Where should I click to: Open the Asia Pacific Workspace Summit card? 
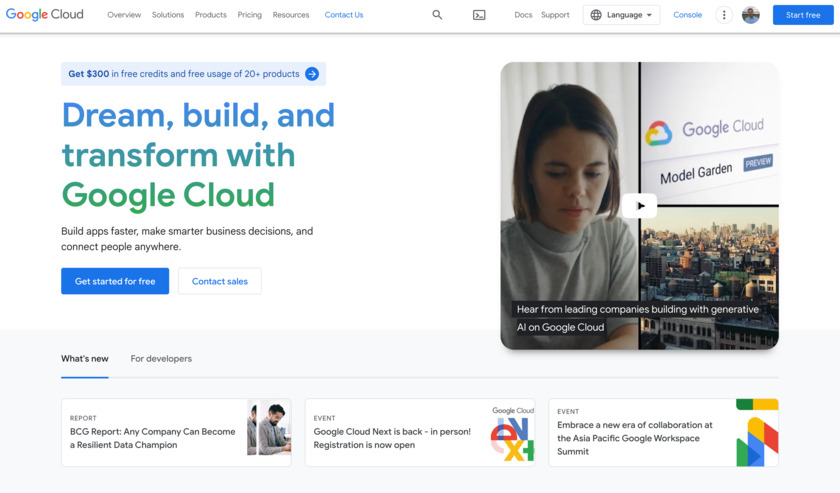point(664,432)
